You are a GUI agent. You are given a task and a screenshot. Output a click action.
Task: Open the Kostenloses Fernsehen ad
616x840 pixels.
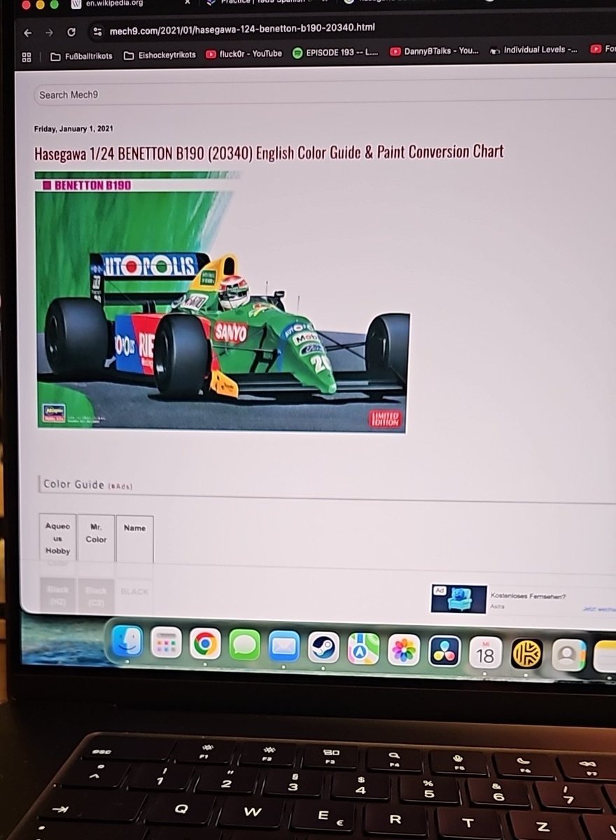528,596
